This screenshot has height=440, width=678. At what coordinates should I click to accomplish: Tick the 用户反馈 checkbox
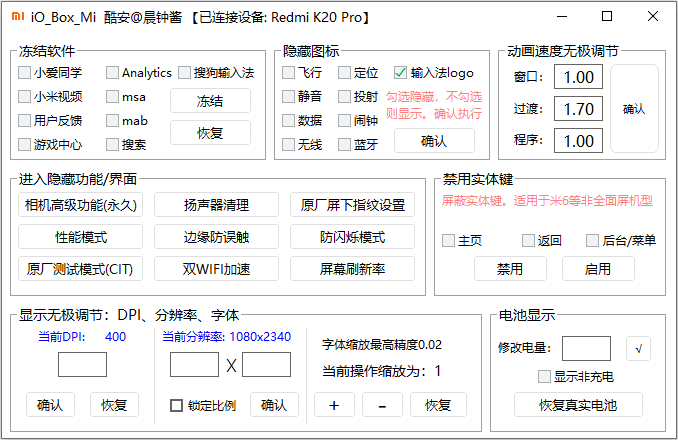25,120
